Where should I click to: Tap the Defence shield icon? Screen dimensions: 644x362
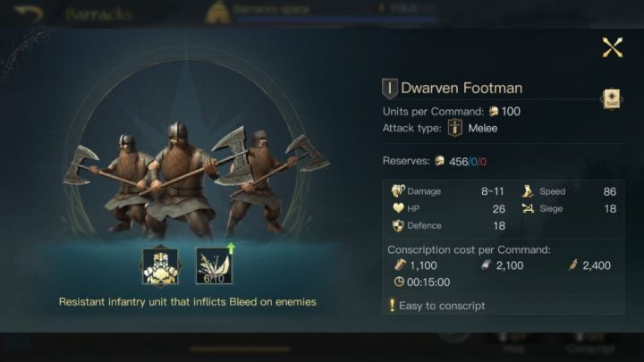[x=398, y=226]
